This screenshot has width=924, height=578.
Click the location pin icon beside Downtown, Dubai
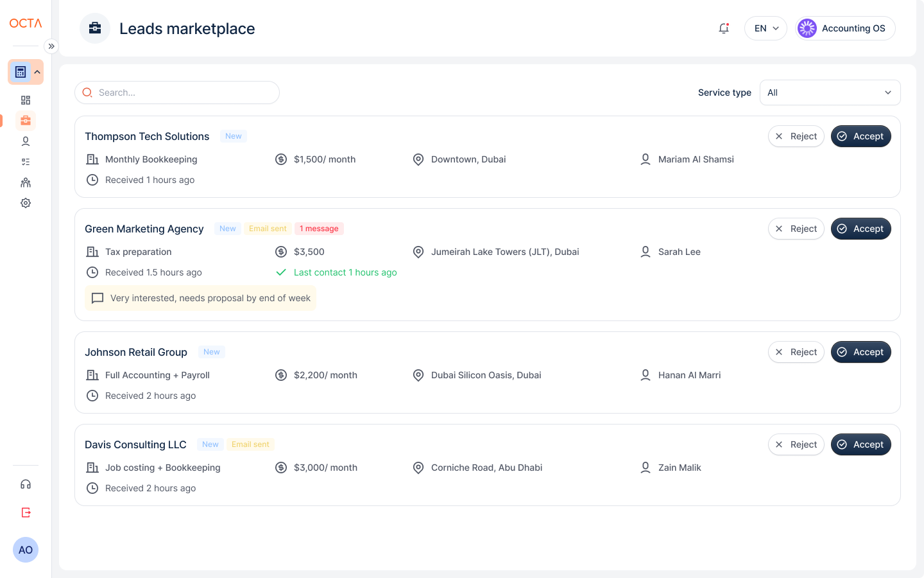tap(418, 159)
